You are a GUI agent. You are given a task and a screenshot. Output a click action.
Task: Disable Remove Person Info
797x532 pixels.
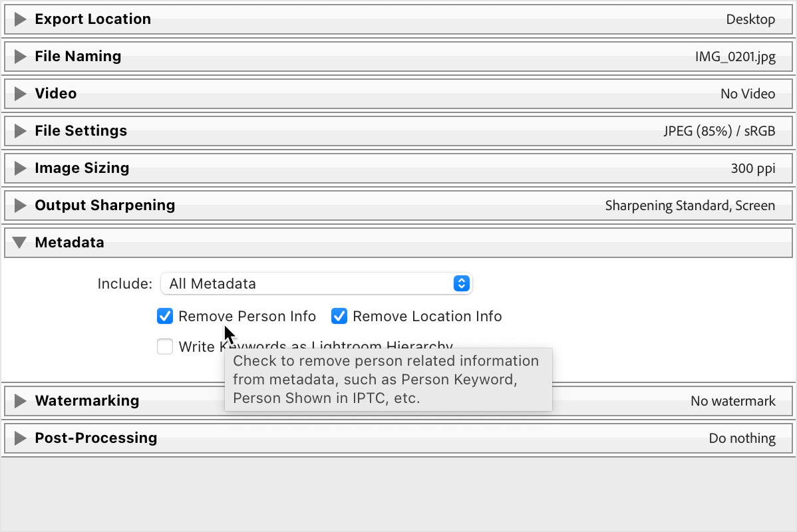point(164,316)
